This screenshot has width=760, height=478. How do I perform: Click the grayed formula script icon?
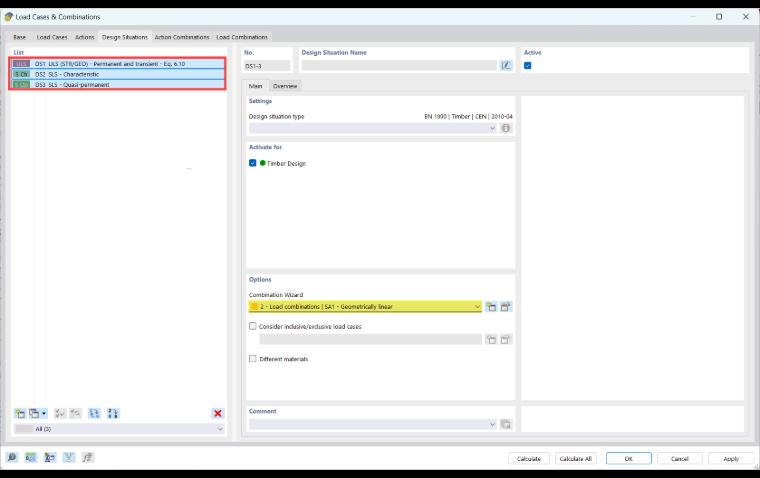click(88, 457)
